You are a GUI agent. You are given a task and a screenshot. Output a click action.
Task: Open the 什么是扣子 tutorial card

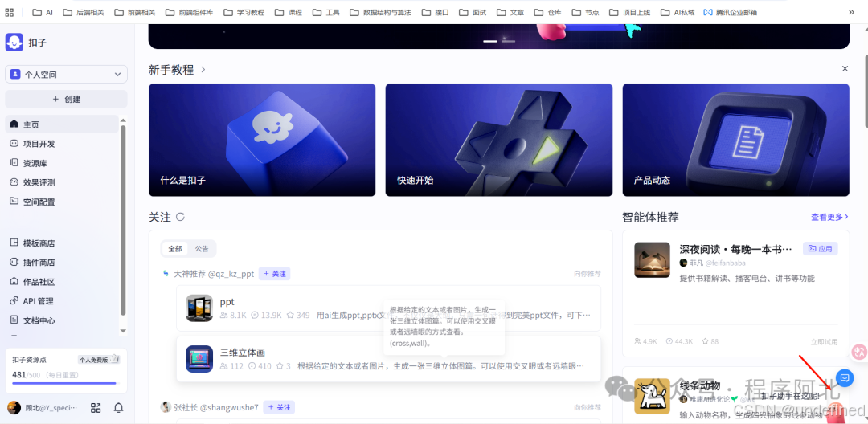pyautogui.click(x=262, y=140)
